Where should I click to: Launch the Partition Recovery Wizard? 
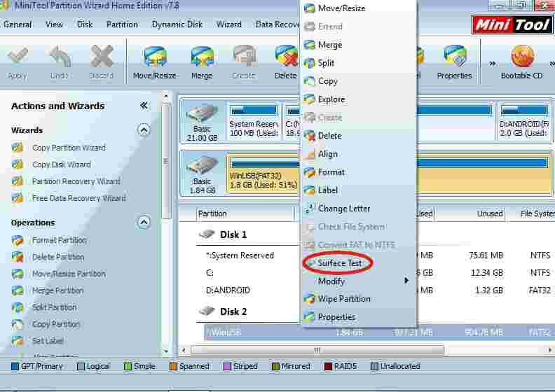(x=76, y=181)
